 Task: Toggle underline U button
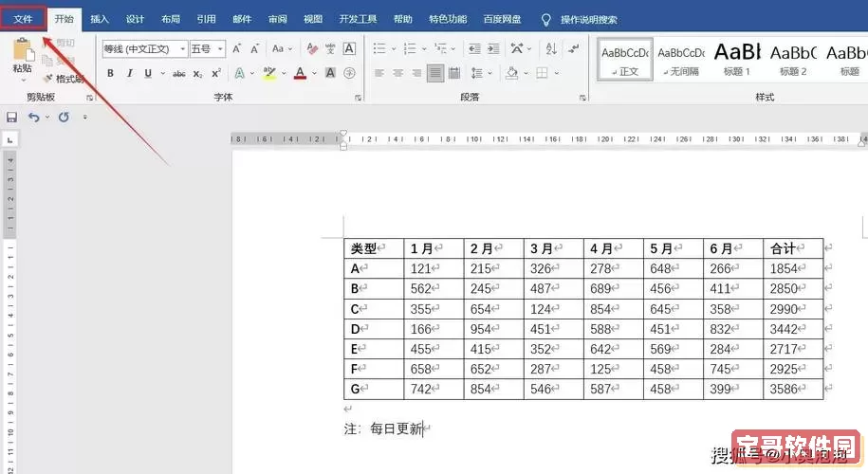(148, 73)
